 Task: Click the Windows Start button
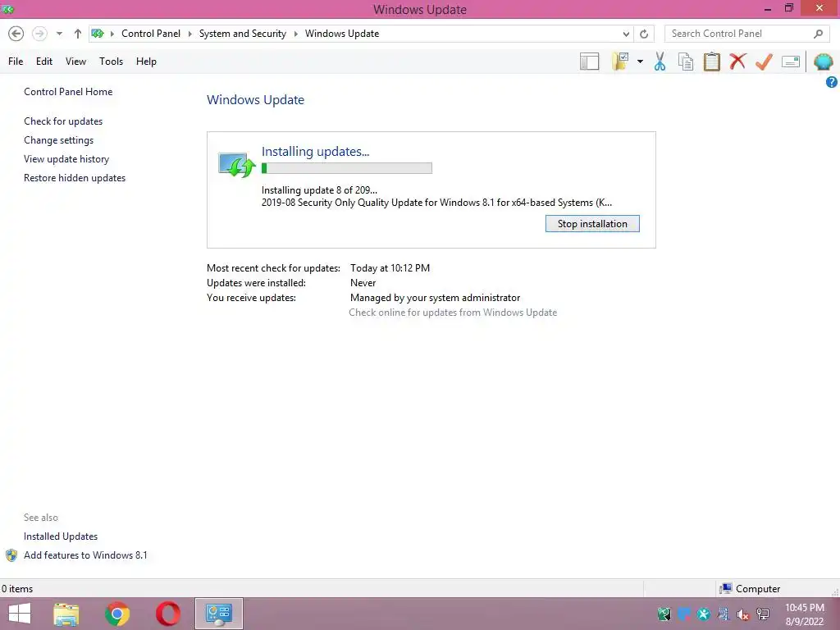pyautogui.click(x=20, y=614)
